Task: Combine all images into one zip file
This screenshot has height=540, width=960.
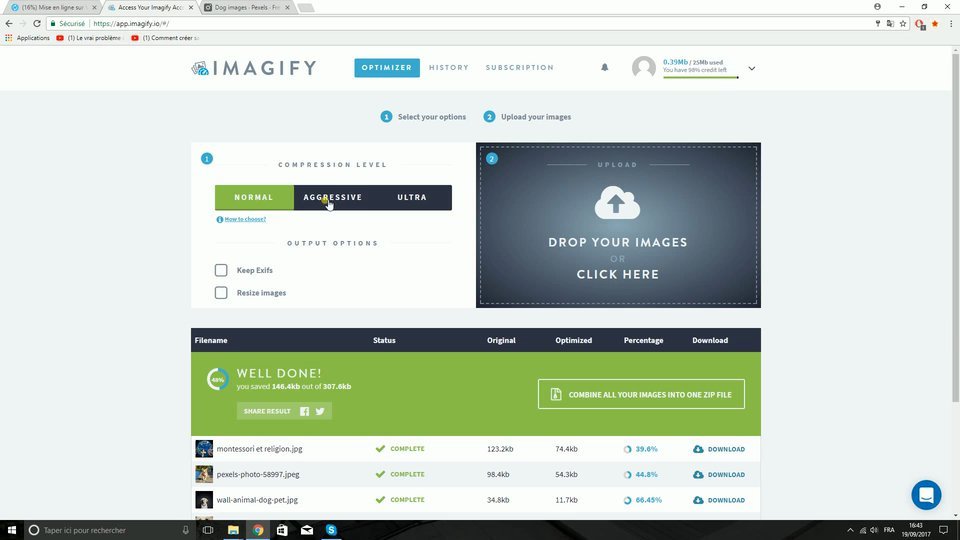Action: [x=641, y=394]
